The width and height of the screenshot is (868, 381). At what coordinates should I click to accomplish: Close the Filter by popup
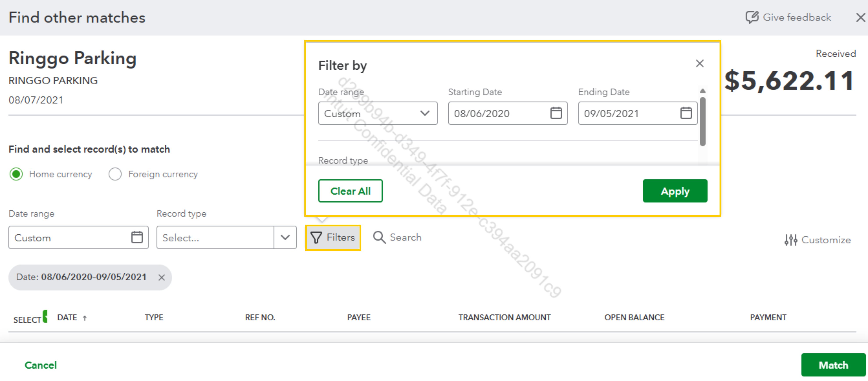pos(700,63)
